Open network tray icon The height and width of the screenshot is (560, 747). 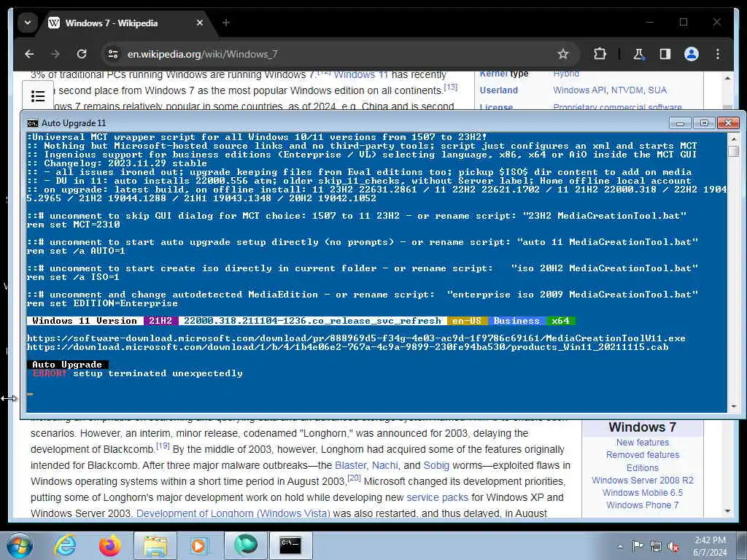[x=656, y=546]
